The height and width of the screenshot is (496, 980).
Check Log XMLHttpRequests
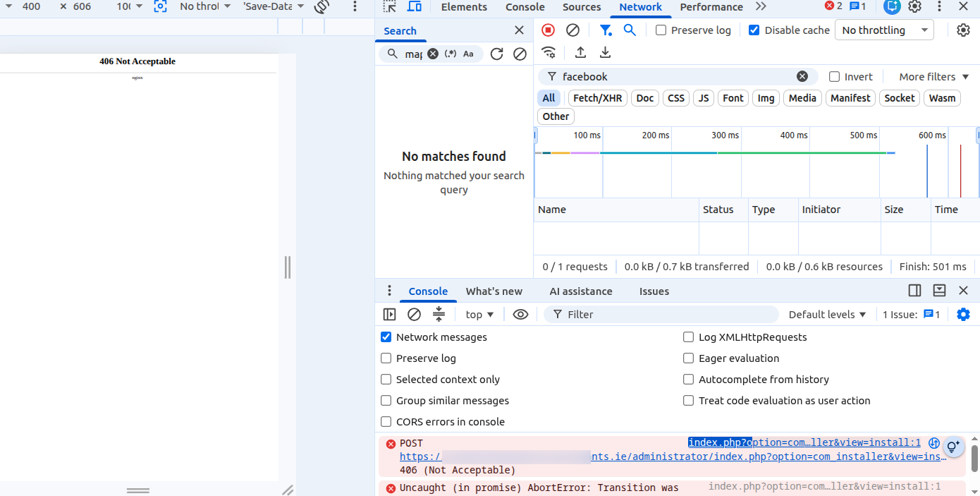pos(689,337)
